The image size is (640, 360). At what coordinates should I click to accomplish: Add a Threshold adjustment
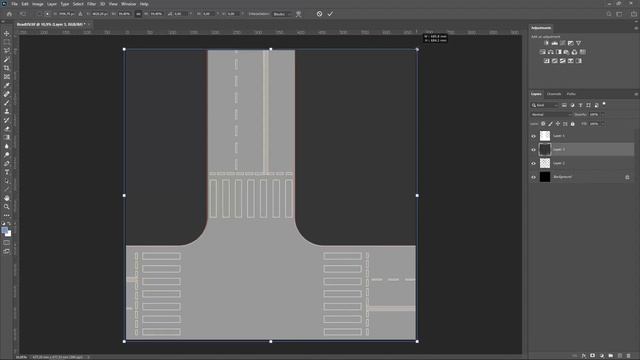562,61
